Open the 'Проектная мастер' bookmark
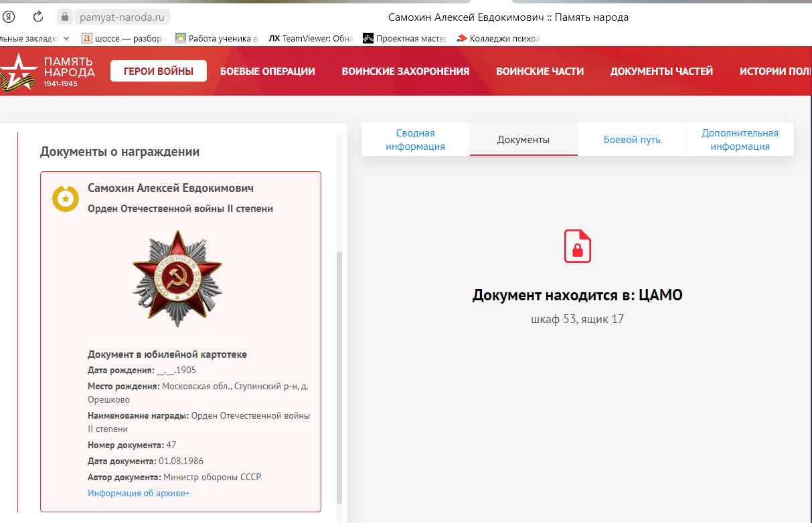 406,38
